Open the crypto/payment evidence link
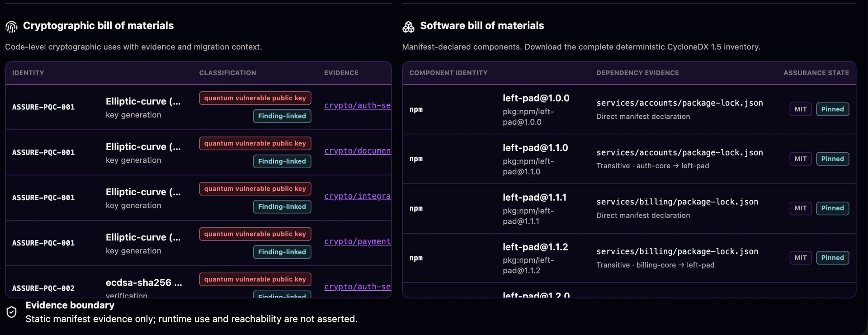Image resolution: width=868 pixels, height=335 pixels. click(358, 241)
